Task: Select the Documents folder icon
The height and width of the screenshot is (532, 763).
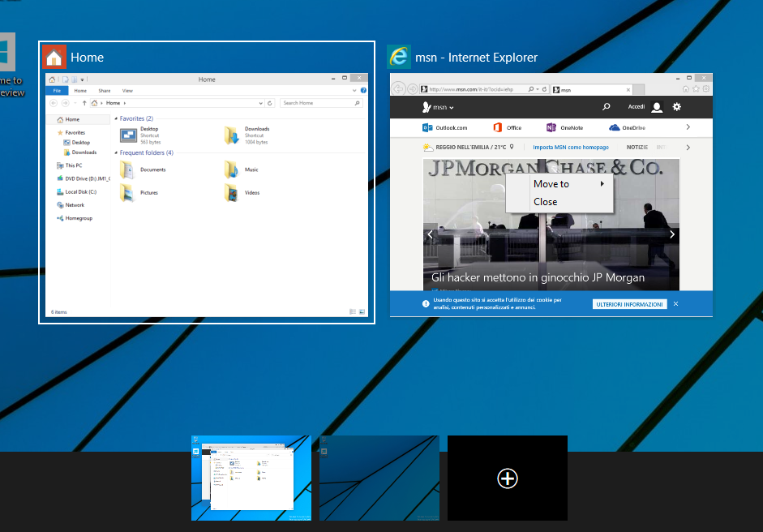Action: coord(127,169)
